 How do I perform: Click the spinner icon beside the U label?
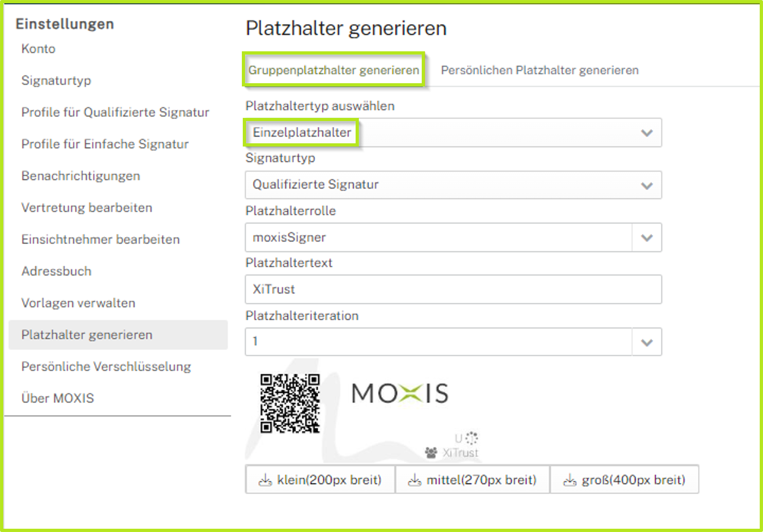click(472, 438)
